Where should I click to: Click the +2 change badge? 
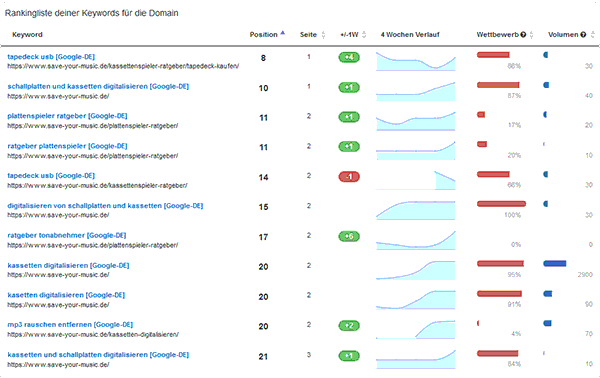(349, 326)
